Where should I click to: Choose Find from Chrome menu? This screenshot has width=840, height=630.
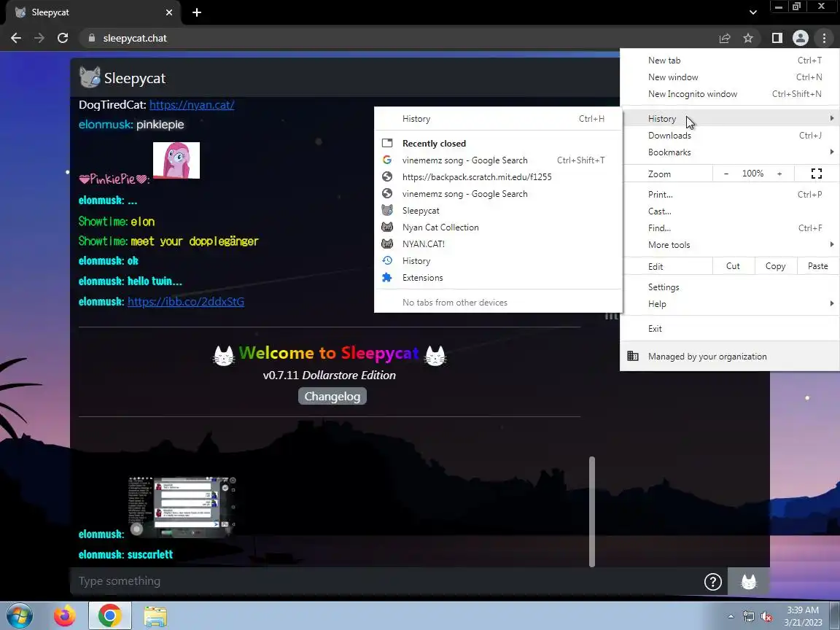coord(730,227)
